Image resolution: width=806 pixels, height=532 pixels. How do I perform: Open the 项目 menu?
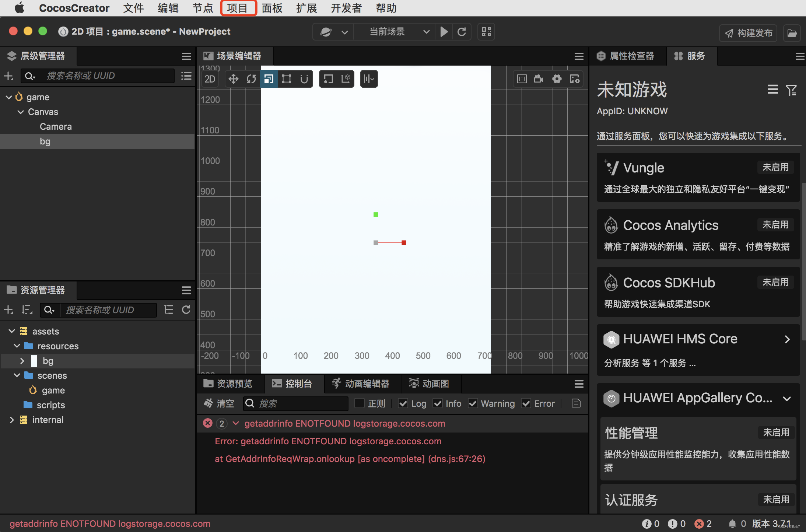(238, 8)
